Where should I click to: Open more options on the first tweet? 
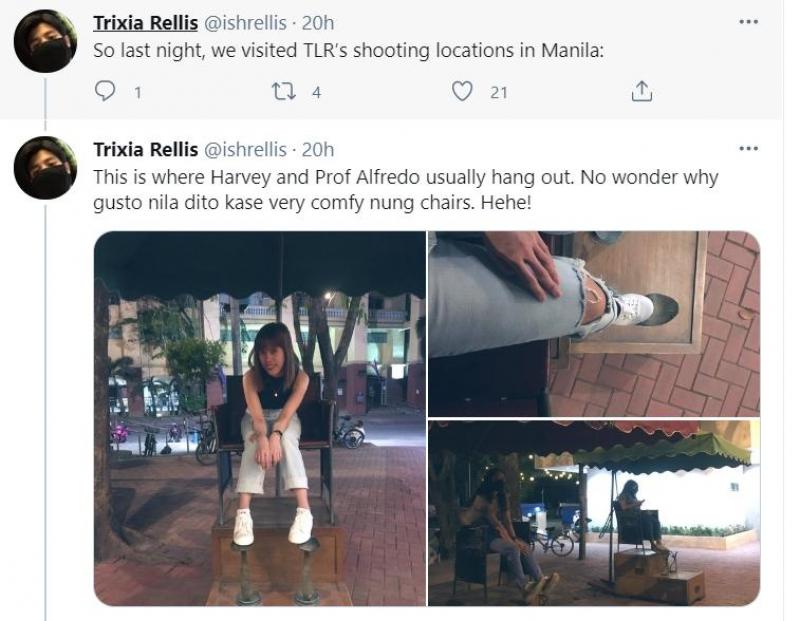click(x=748, y=22)
